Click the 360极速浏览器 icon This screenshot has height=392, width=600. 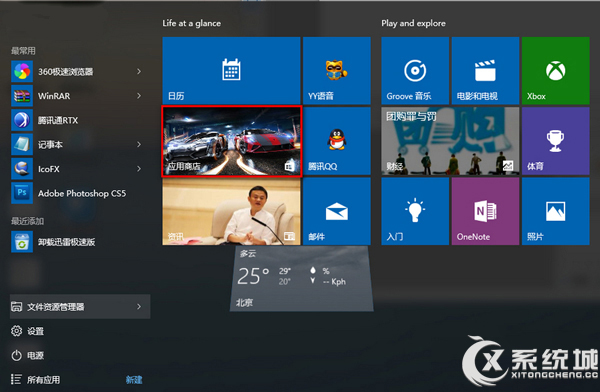[x=22, y=71]
